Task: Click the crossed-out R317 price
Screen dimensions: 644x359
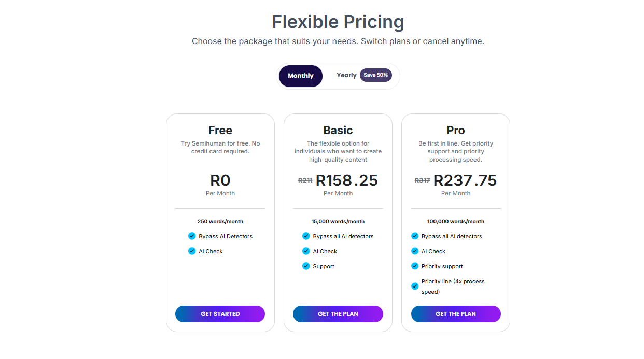Action: [422, 181]
